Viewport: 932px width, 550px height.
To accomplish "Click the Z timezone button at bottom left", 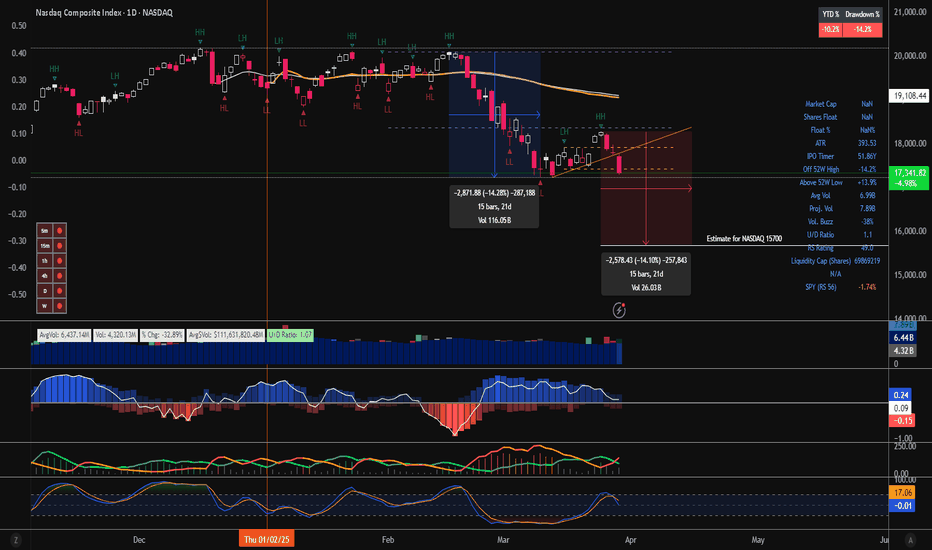I will tap(15, 540).
